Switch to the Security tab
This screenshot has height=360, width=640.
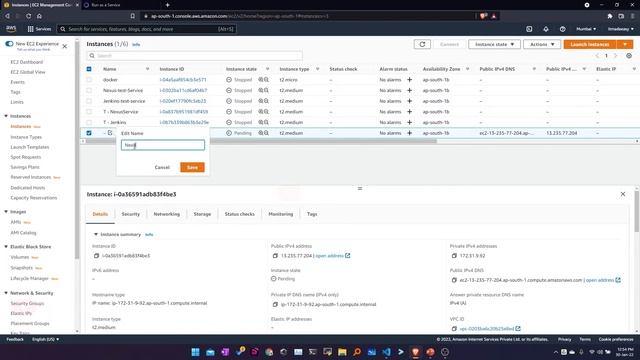point(131,214)
